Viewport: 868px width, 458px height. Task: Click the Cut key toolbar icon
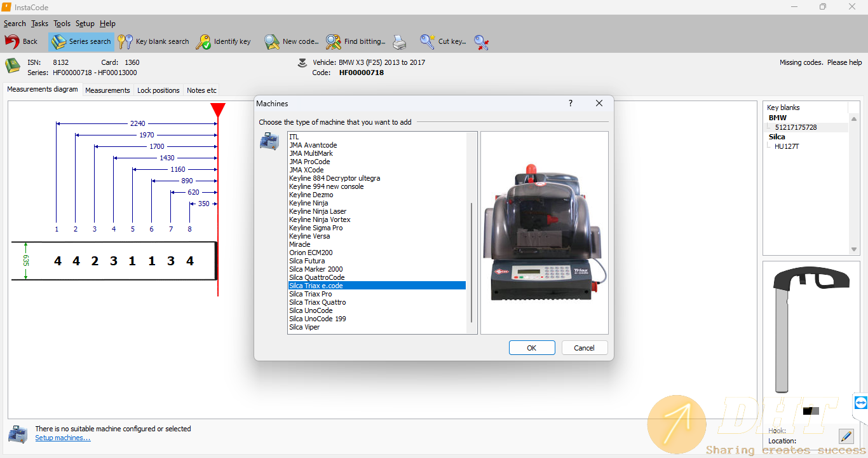click(x=428, y=42)
